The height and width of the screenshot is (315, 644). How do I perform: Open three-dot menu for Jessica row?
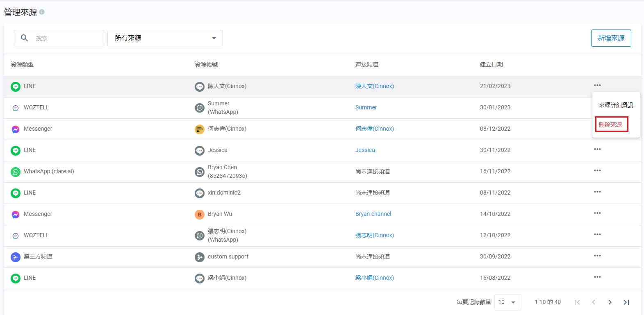click(x=597, y=150)
